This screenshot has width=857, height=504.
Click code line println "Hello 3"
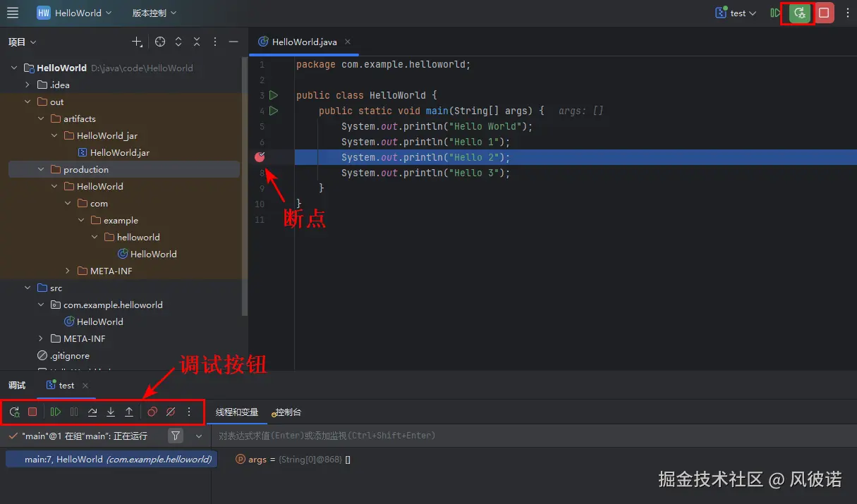[x=425, y=173]
